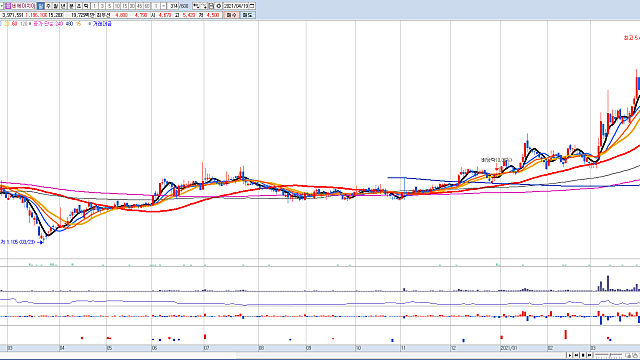Screen dimensions: 640x360
Task: Choose the 10 interval button
Action: (117, 6)
